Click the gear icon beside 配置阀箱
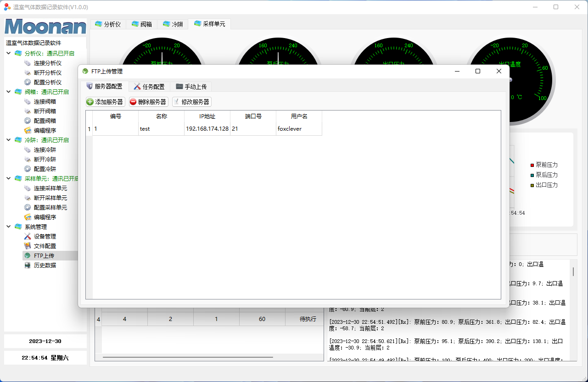588x382 pixels. [28, 121]
